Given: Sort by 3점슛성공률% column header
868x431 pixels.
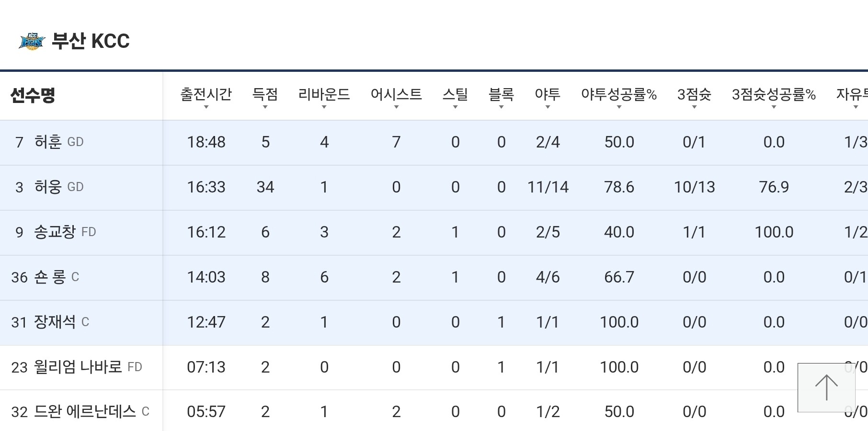Looking at the screenshot, I should (x=774, y=95).
